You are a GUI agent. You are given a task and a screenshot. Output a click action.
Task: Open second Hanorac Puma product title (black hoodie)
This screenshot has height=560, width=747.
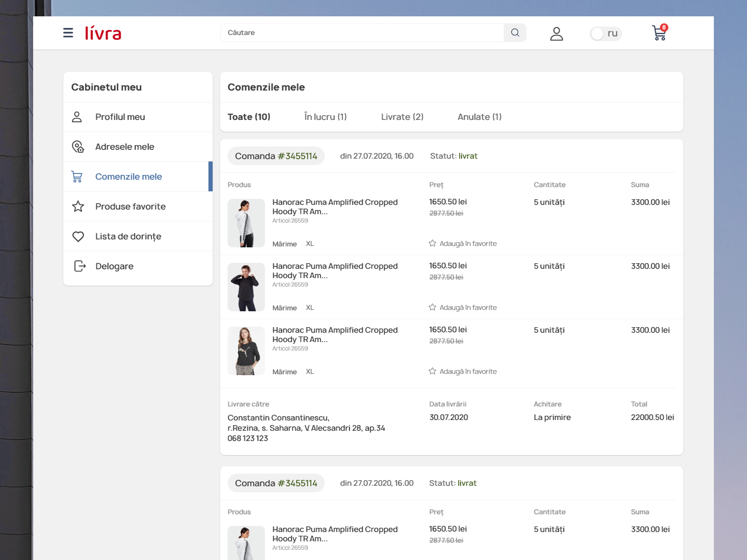click(x=335, y=271)
